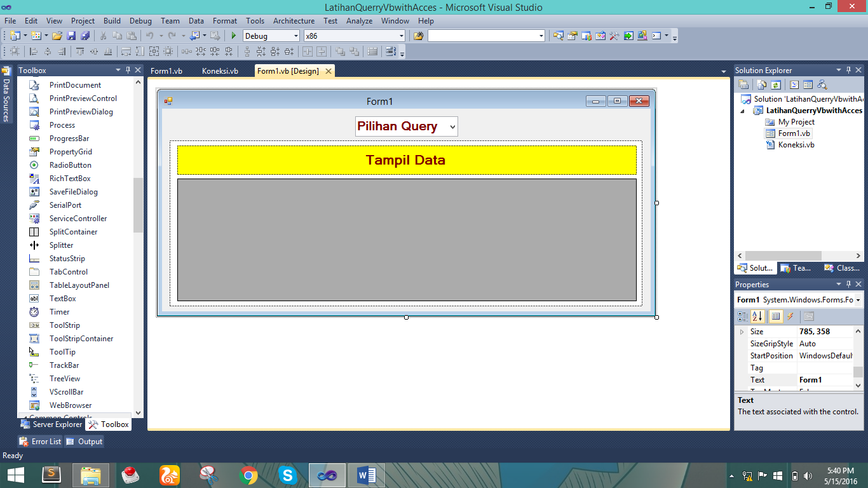Save the current file with floppy icon
This screenshot has width=868, height=488.
pos(71,36)
